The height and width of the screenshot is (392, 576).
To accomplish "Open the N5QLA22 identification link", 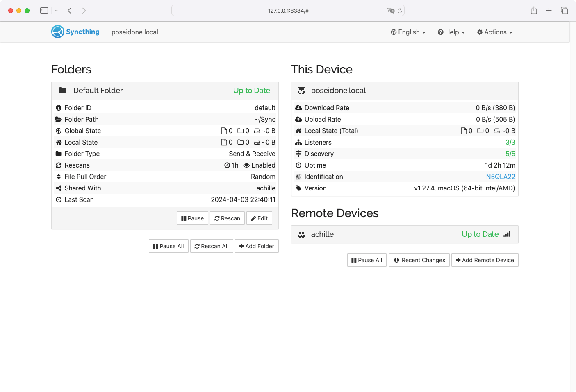I will tap(500, 177).
